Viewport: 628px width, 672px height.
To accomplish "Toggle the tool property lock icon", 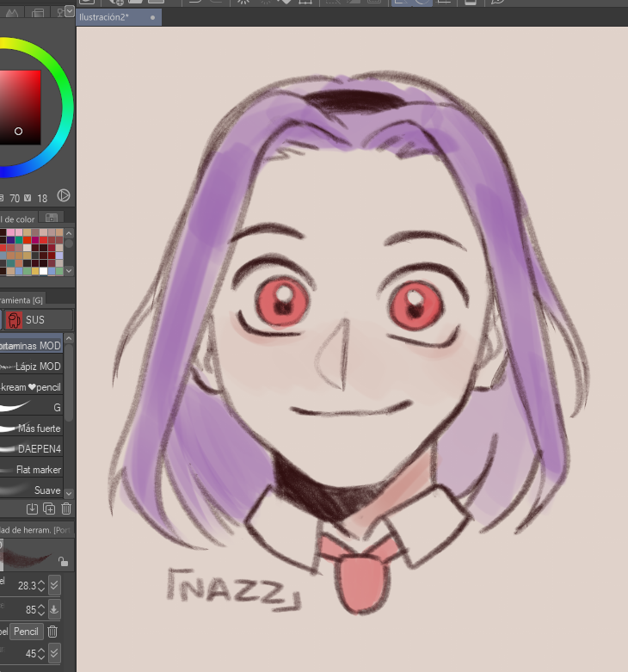I will coord(63,561).
